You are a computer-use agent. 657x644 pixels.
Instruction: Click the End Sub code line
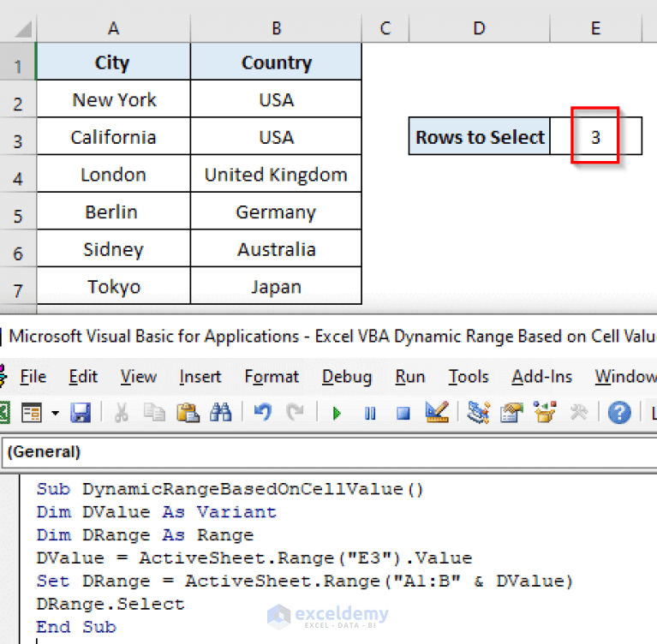tap(76, 627)
